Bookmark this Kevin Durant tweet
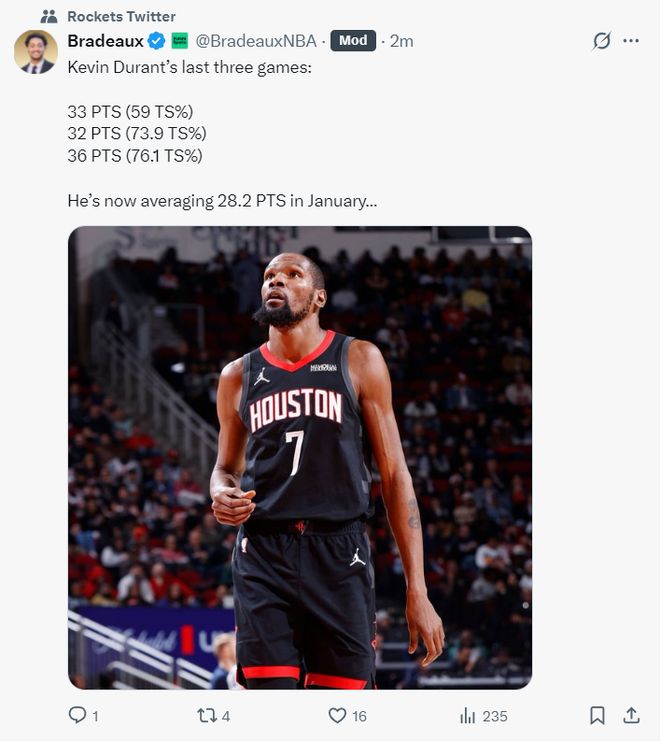The height and width of the screenshot is (741, 660). click(597, 715)
